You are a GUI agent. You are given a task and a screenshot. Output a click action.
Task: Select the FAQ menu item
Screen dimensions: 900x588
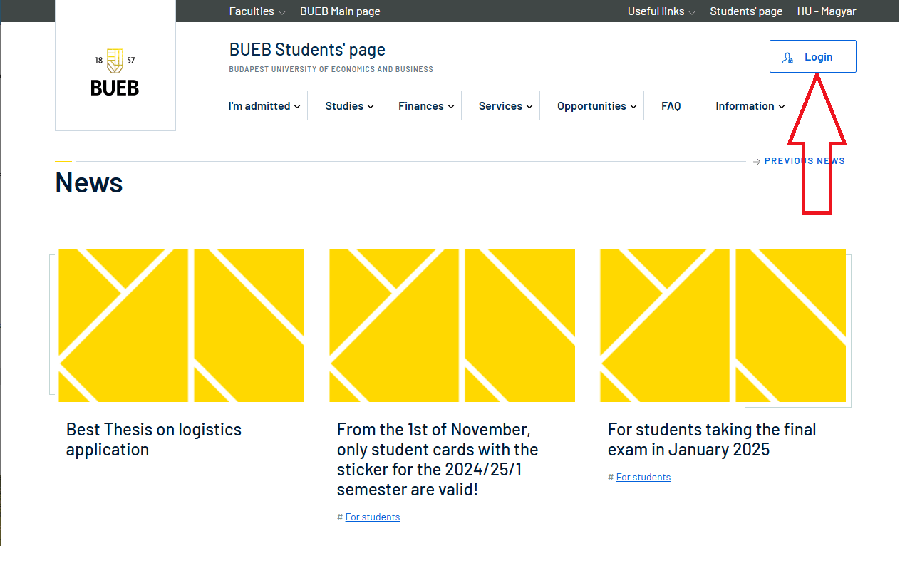671,106
